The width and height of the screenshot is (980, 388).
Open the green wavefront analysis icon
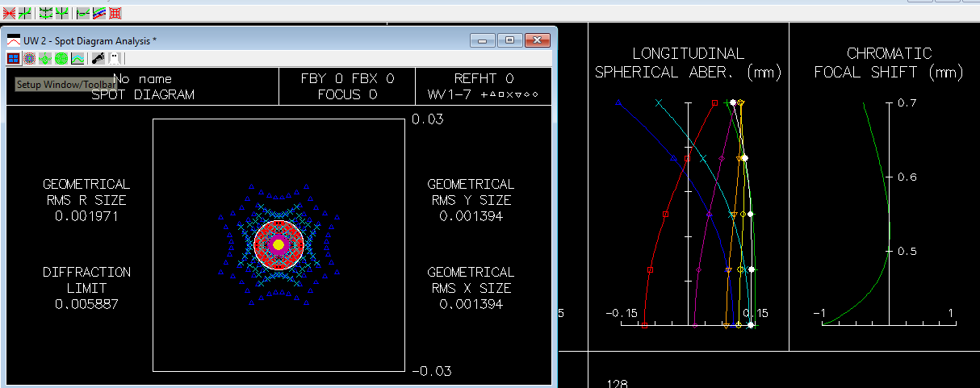pos(45,58)
